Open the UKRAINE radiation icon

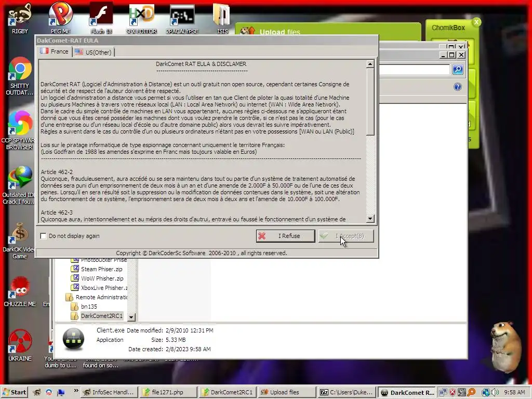(20, 345)
